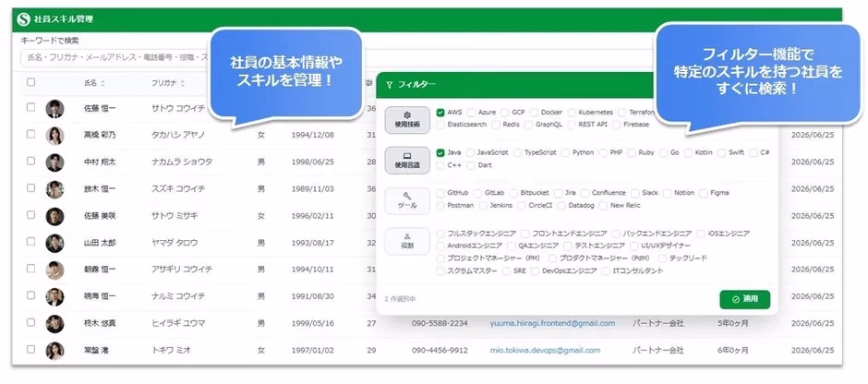The height and width of the screenshot is (384, 868).
Task: Check the テックリード role checkbox
Action: 662,258
